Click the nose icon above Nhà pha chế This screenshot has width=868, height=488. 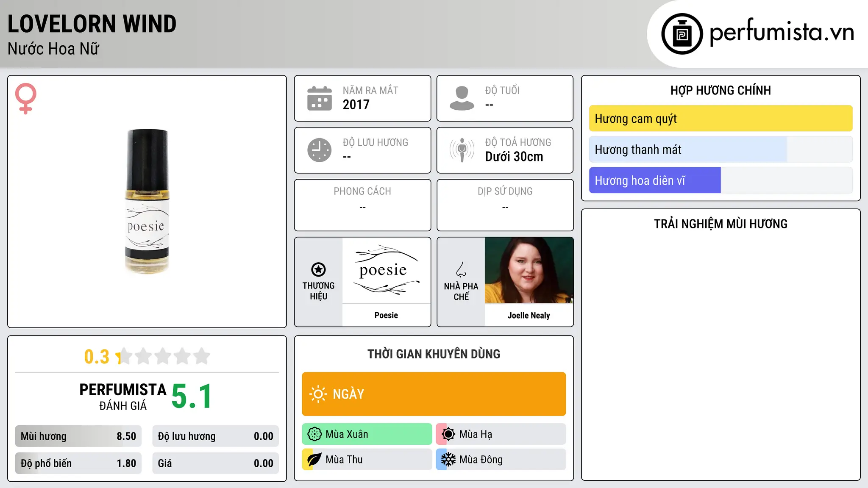[461, 269]
